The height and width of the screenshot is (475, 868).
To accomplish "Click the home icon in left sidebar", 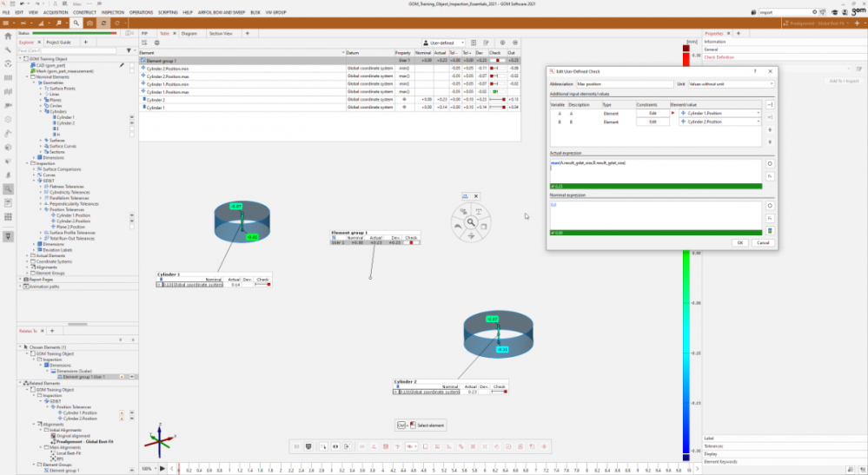I will tap(8, 36).
